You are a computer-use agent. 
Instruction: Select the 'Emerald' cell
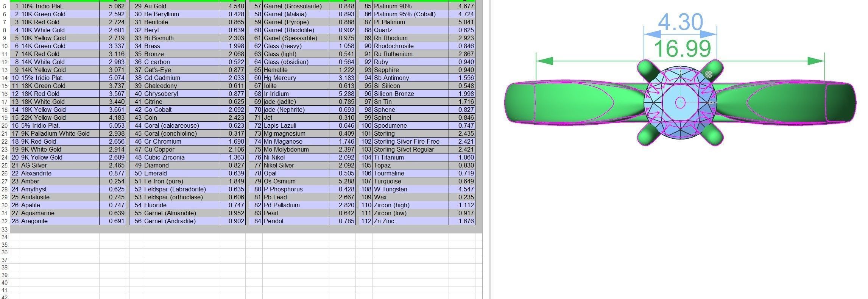pos(181,173)
